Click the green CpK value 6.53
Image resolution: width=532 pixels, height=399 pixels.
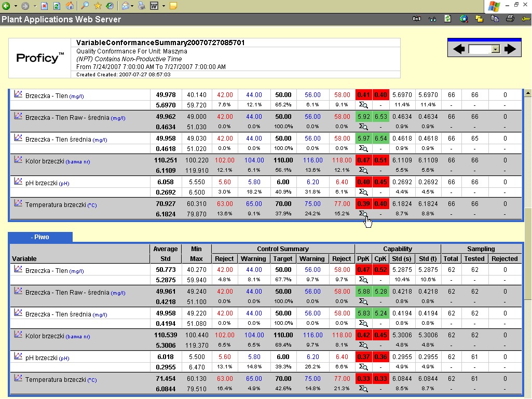pos(380,117)
